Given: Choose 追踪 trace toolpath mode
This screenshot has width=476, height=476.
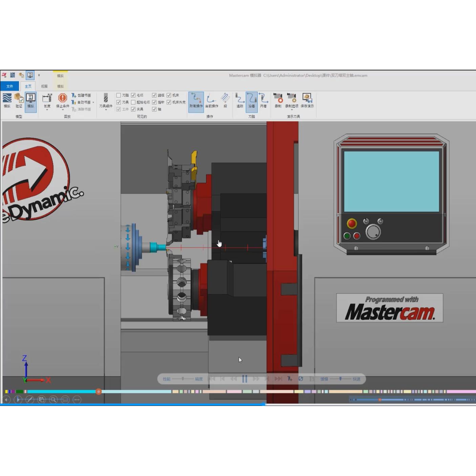Looking at the screenshot, I should (240, 101).
